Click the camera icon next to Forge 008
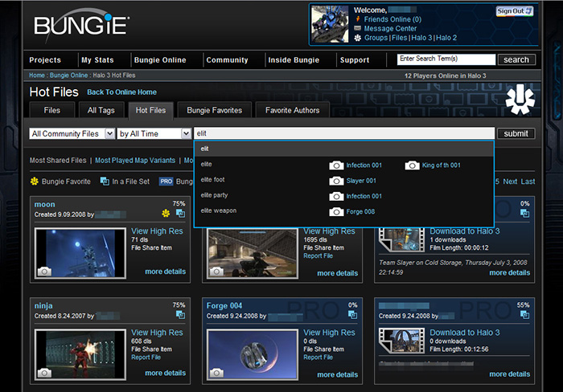 (337, 211)
